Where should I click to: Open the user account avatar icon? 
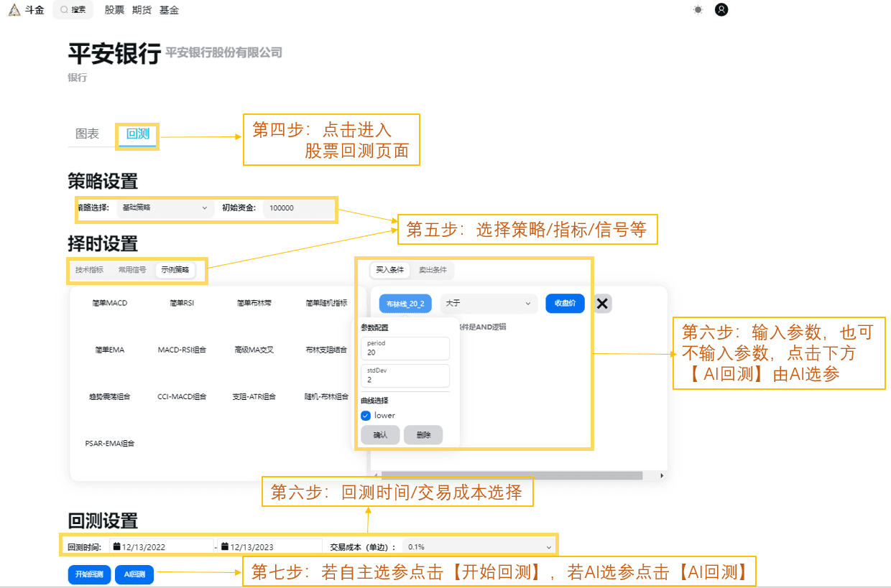721,10
